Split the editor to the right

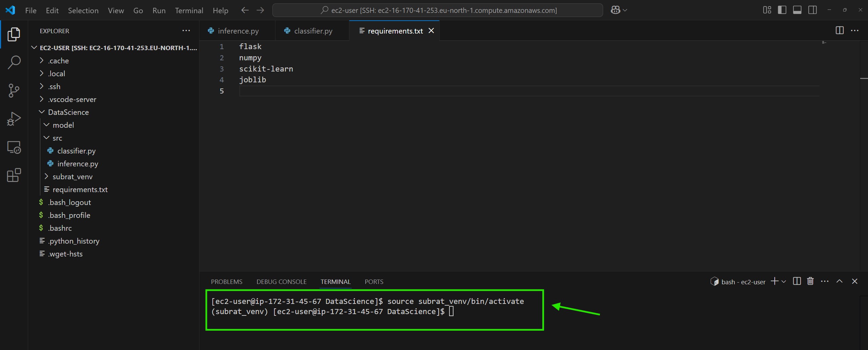pos(840,30)
